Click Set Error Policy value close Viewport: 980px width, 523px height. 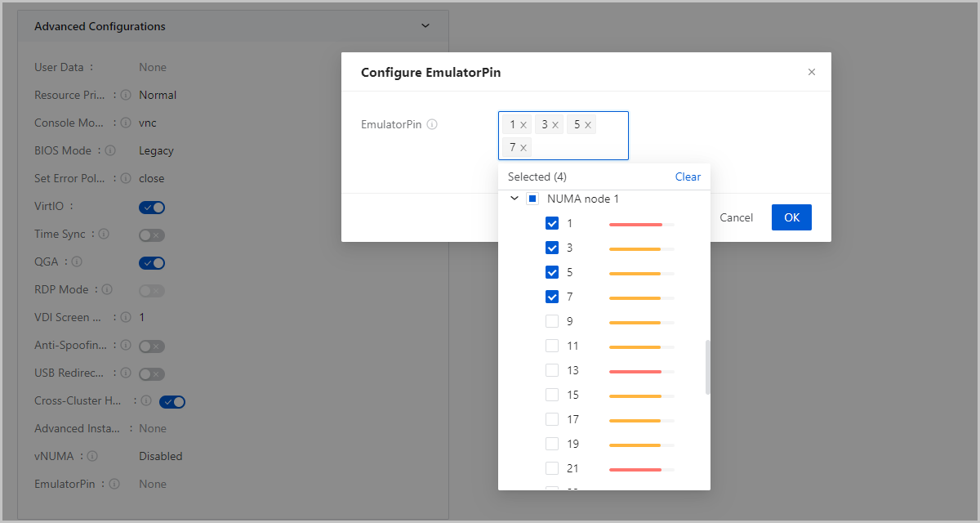(x=152, y=178)
